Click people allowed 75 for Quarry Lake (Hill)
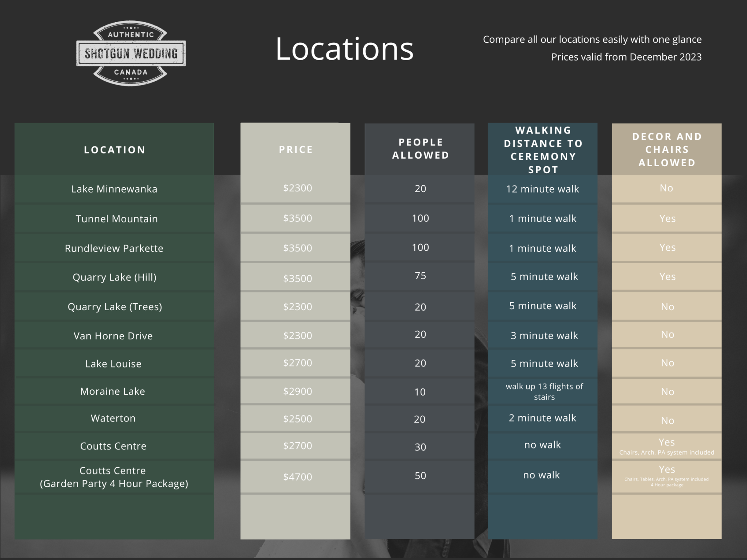Screen dimensions: 747x560 point(420,276)
